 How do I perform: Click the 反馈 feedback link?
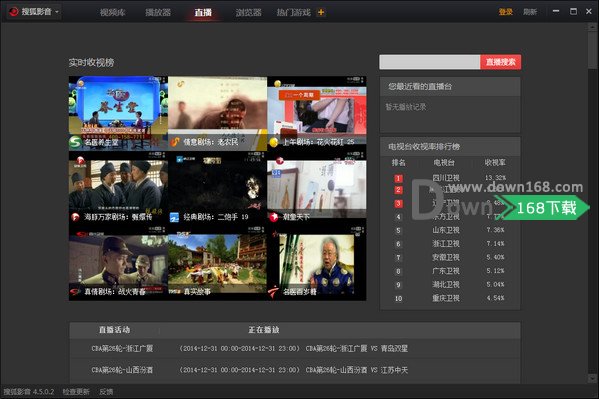[106, 392]
